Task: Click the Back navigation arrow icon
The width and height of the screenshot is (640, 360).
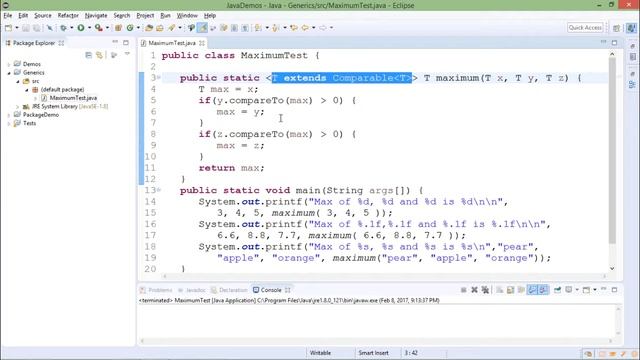Action: point(305,28)
